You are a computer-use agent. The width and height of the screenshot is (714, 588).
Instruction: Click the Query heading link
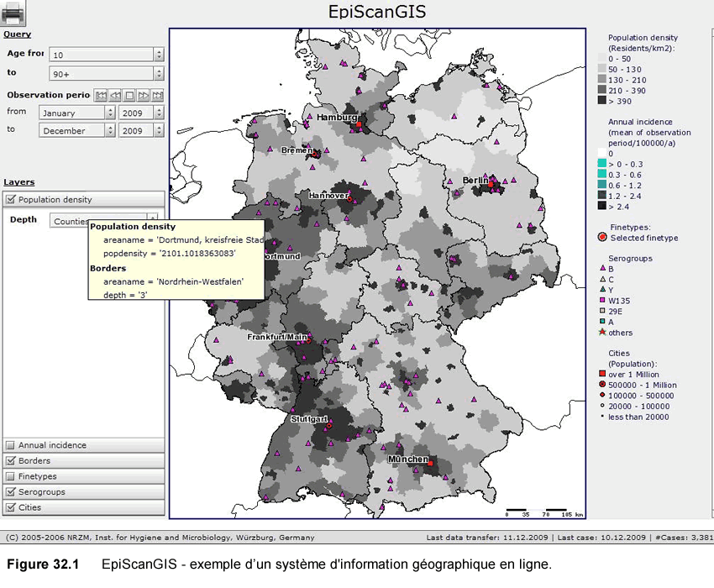pos(18,34)
